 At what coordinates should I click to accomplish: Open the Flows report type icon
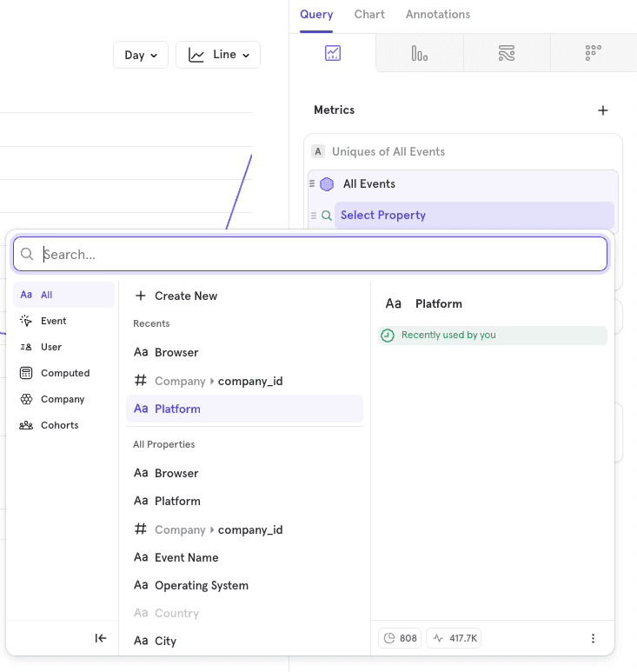(x=507, y=53)
